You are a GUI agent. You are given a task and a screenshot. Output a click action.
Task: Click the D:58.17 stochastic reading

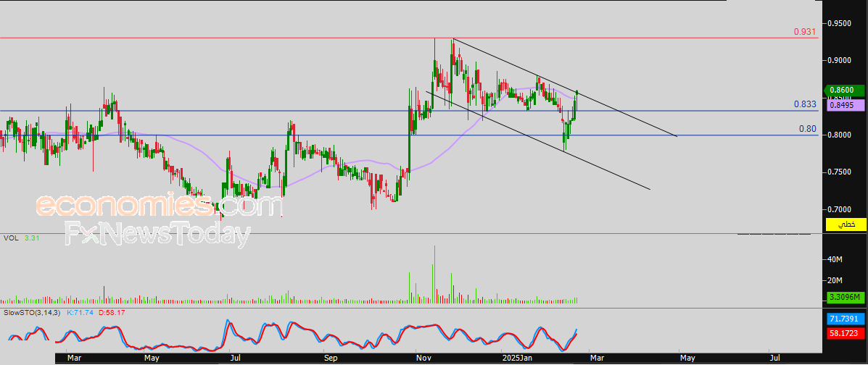pyautogui.click(x=112, y=312)
